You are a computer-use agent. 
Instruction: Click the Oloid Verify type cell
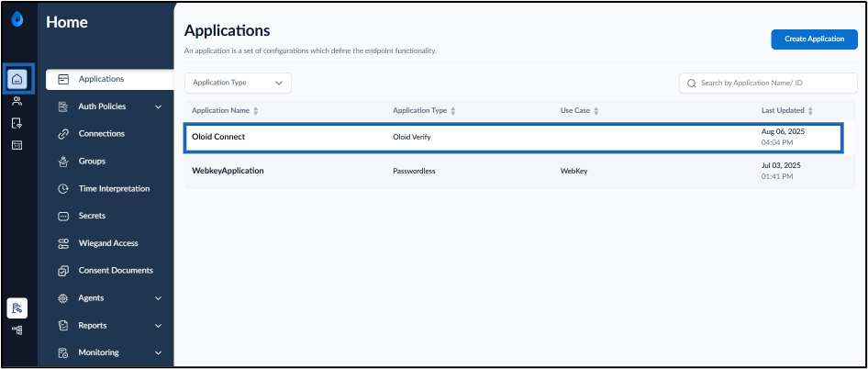[411, 138]
